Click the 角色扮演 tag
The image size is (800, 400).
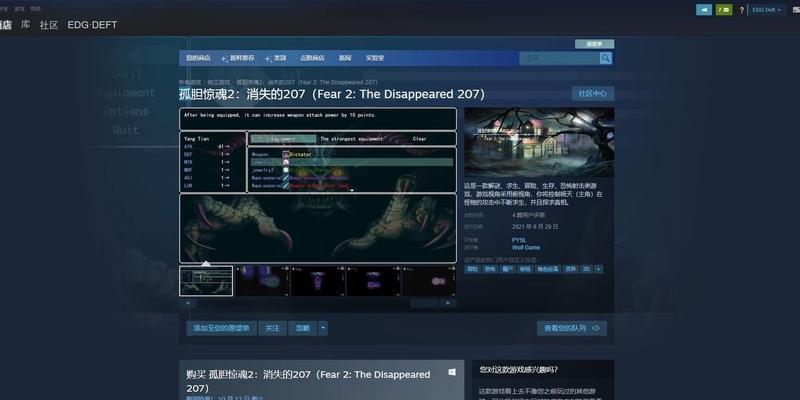[547, 269]
